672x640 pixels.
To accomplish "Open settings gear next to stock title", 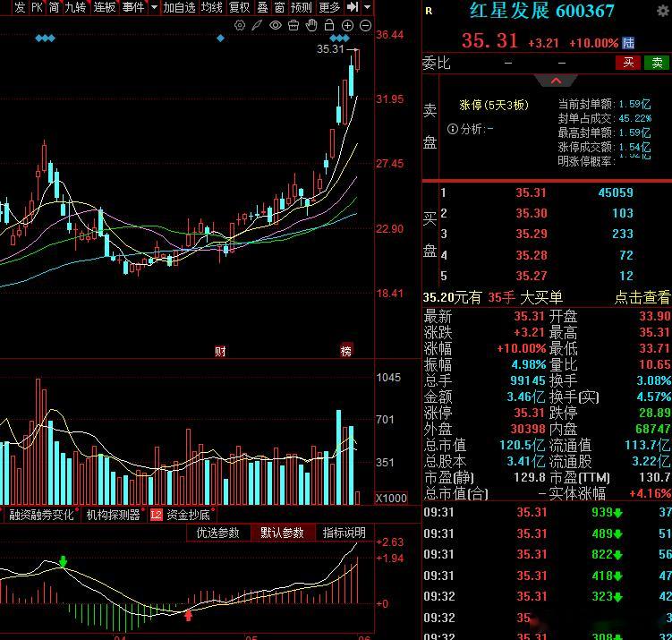I will tap(663, 11).
